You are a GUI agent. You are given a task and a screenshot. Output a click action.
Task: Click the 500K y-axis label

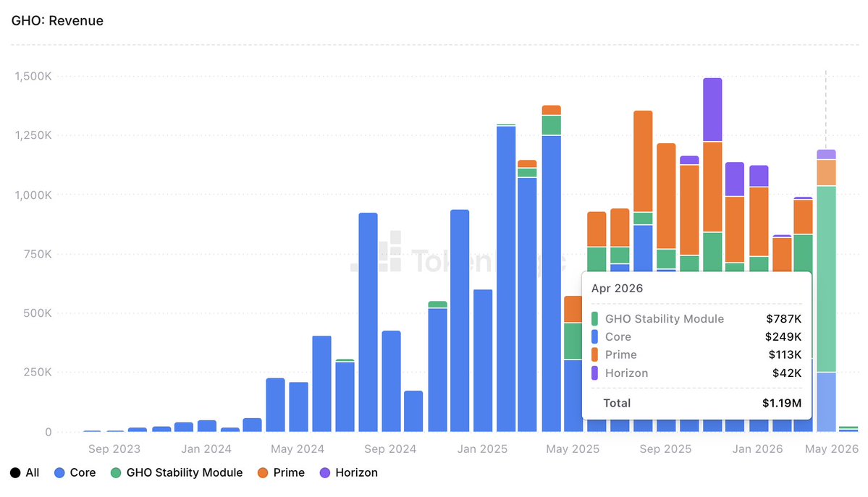pyautogui.click(x=38, y=313)
